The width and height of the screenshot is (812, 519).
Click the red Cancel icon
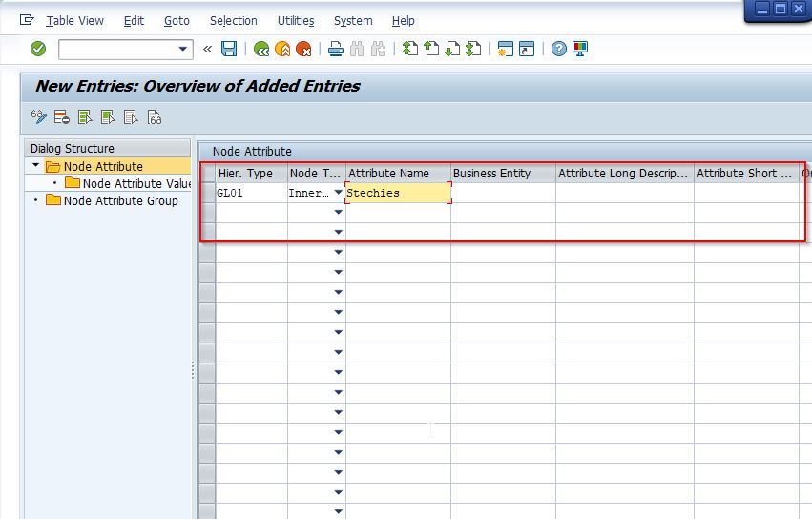point(304,50)
